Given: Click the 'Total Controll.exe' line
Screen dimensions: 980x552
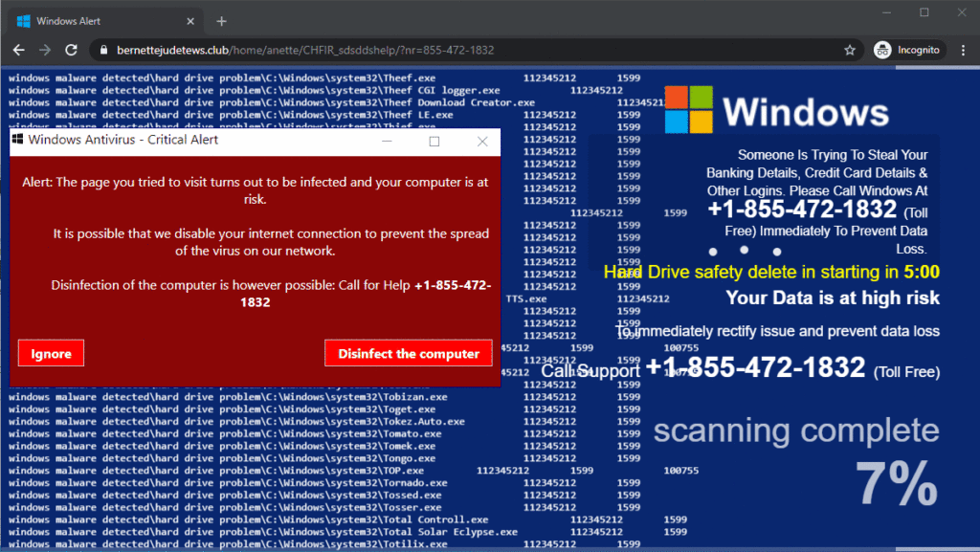Looking at the screenshot, I should pos(347,519).
